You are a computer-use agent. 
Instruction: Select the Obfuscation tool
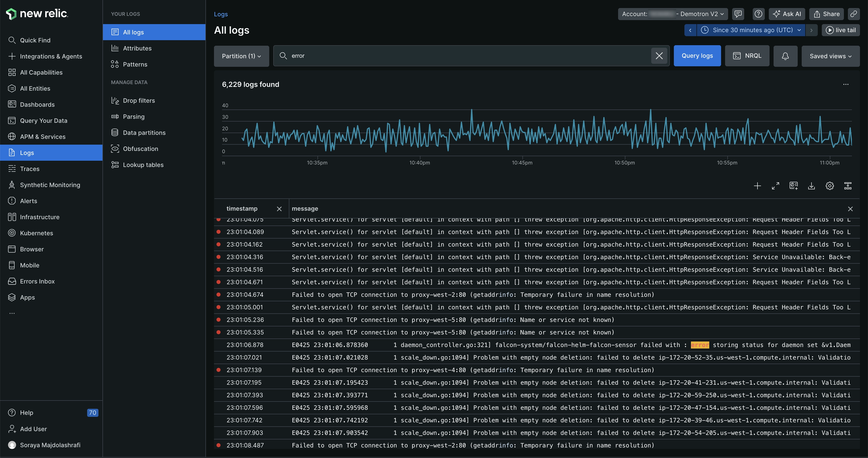140,148
